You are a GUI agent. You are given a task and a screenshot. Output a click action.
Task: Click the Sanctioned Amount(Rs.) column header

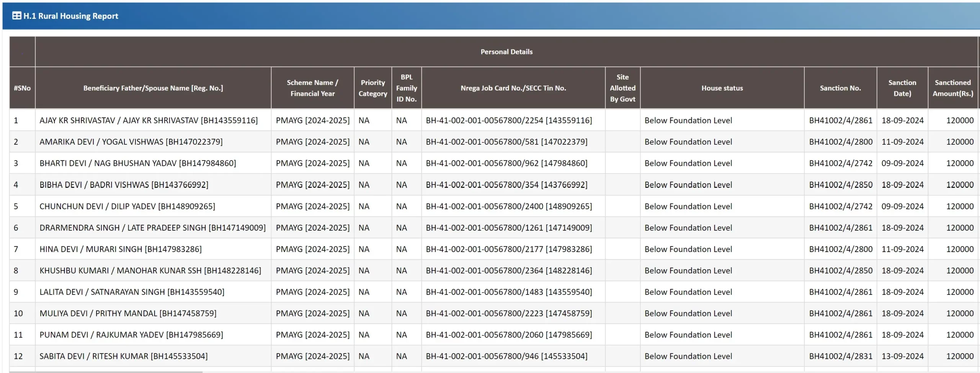(953, 88)
